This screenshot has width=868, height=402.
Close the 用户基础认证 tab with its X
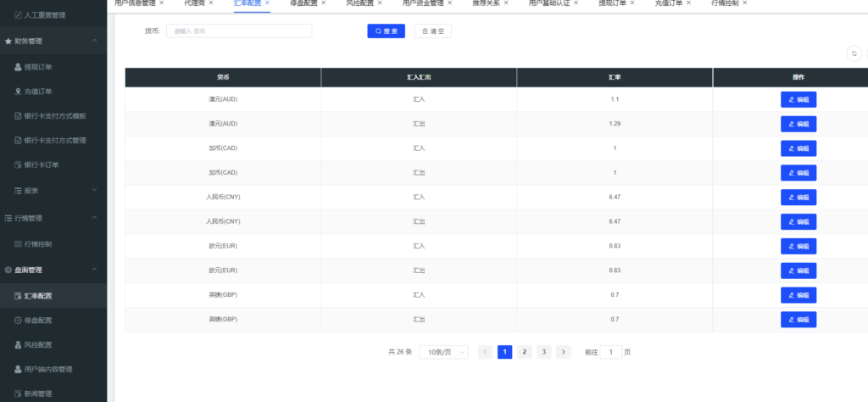(576, 3)
